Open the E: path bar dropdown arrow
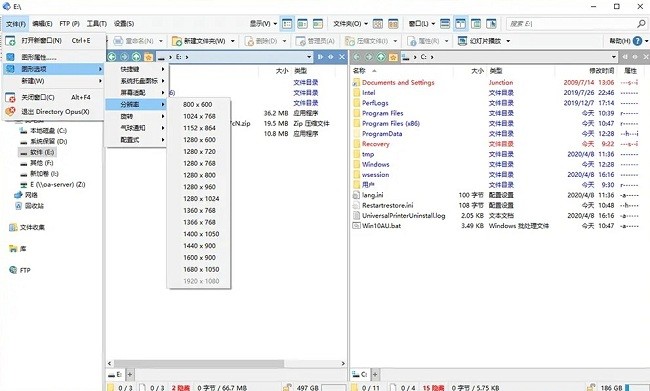This screenshot has width=650, height=391. coord(309,57)
